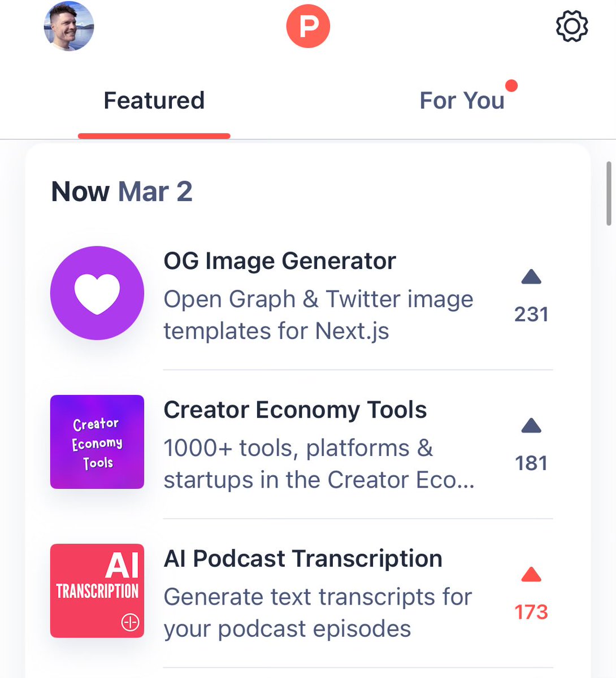The image size is (616, 678).
Task: Open the user profile avatar
Action: click(x=69, y=27)
